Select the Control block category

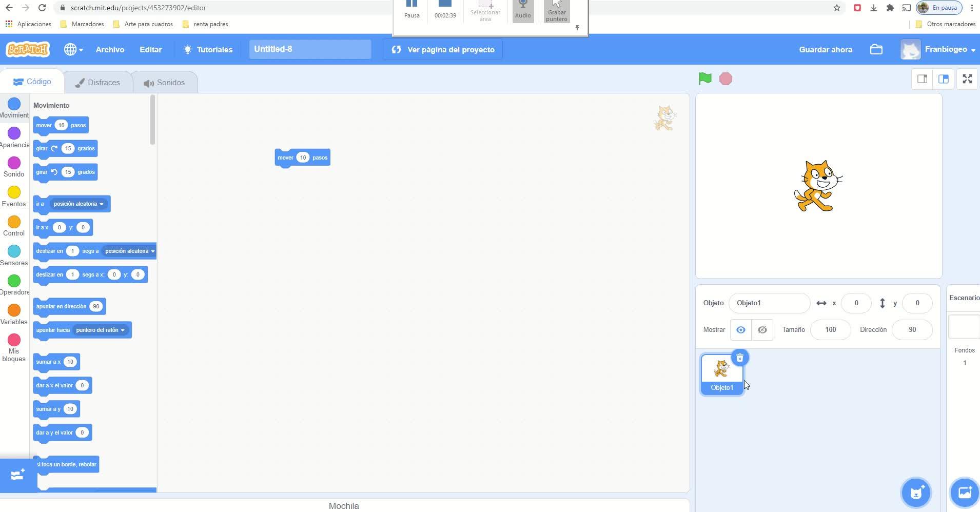pyautogui.click(x=14, y=226)
